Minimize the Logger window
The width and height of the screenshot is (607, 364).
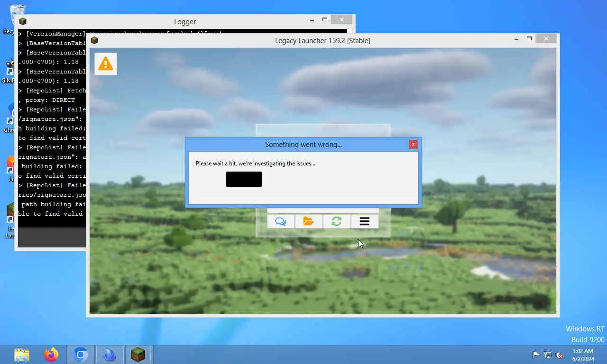[312, 20]
